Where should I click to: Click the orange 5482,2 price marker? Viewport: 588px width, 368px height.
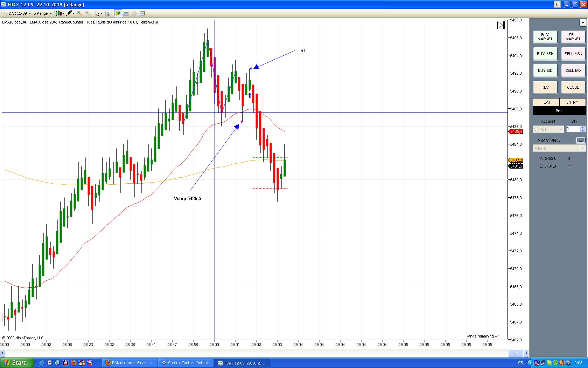coord(516,160)
